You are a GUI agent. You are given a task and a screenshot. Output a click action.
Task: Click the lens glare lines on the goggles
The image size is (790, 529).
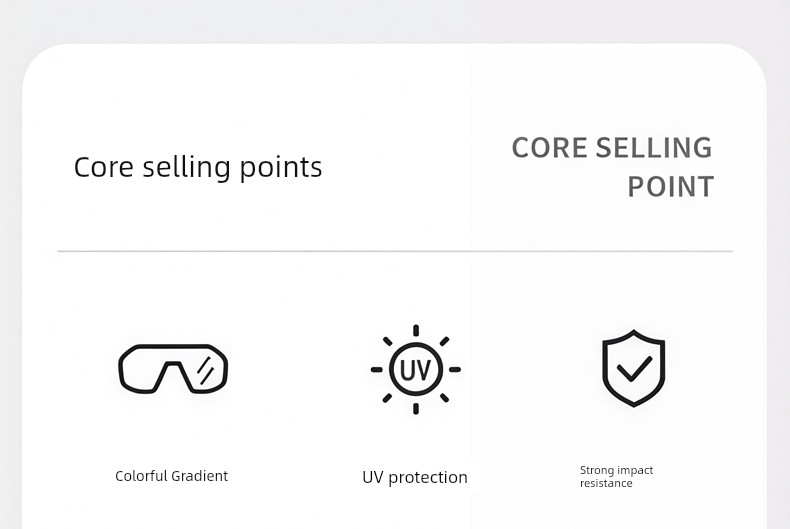click(x=206, y=371)
